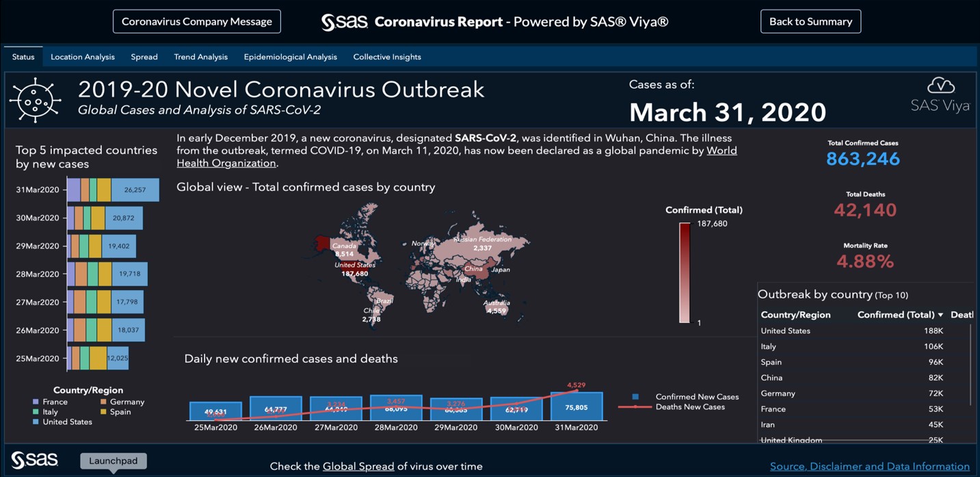980x477 pixels.
Task: Click the SAS logo in the footer
Action: (x=34, y=460)
